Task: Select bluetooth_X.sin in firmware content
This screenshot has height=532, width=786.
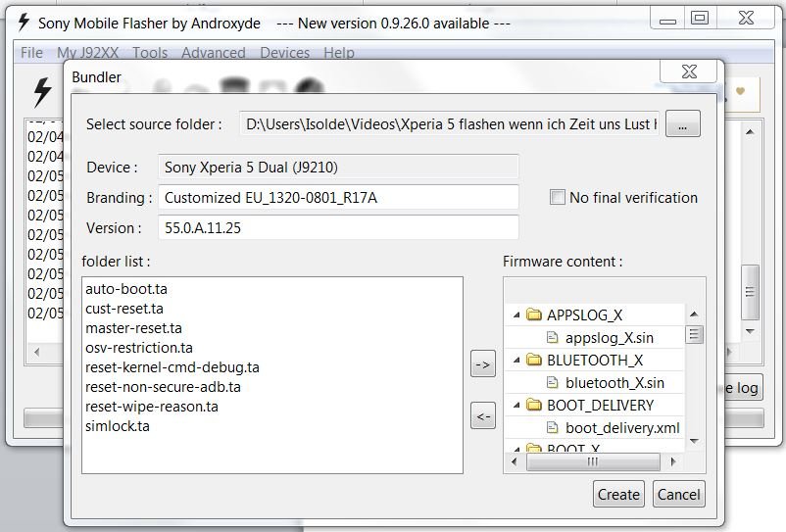Action: click(x=614, y=383)
